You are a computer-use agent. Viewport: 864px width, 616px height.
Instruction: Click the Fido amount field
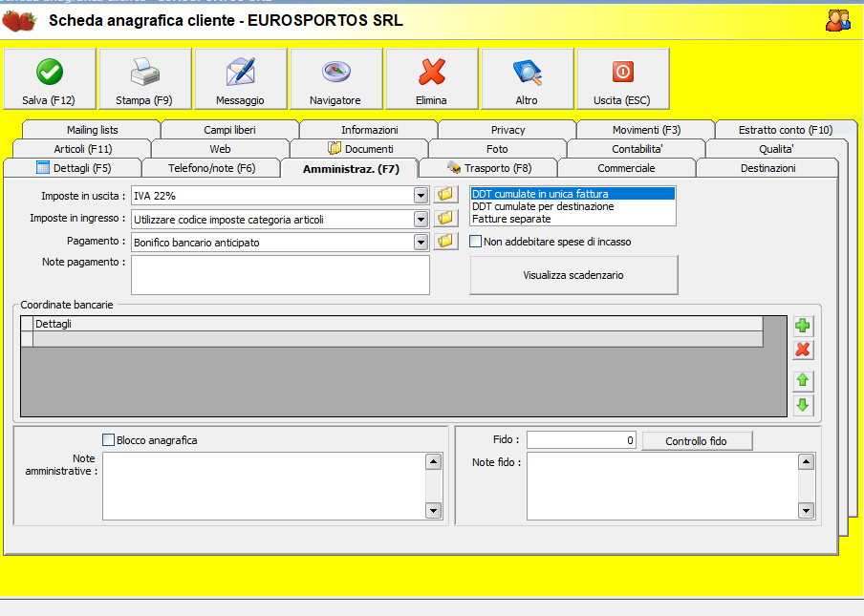(581, 440)
